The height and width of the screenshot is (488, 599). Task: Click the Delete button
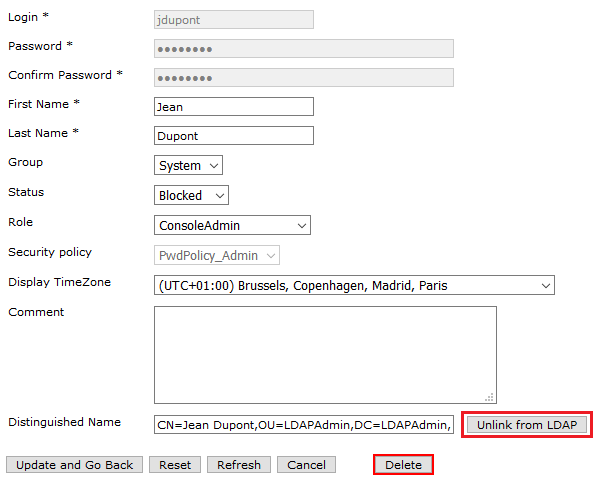pyautogui.click(x=403, y=465)
